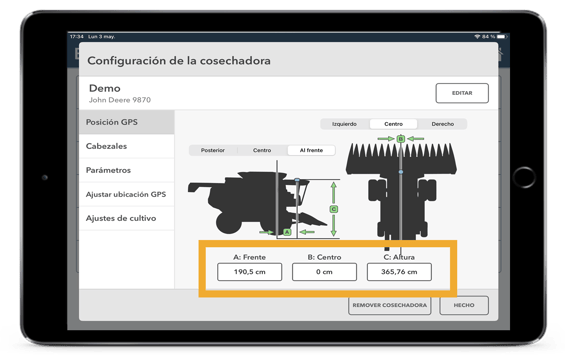
Task: Click the green B marker above header
Action: pos(401,138)
